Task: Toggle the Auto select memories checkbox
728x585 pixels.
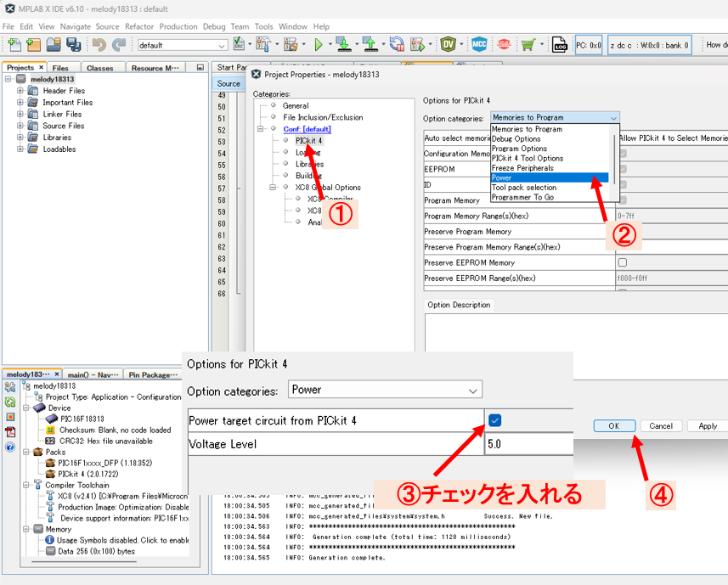Action: coord(623,138)
